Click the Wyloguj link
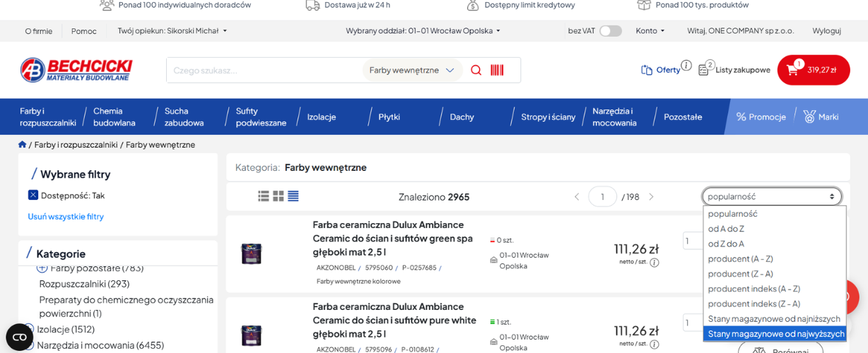Image resolution: width=868 pixels, height=353 pixels. 826,31
